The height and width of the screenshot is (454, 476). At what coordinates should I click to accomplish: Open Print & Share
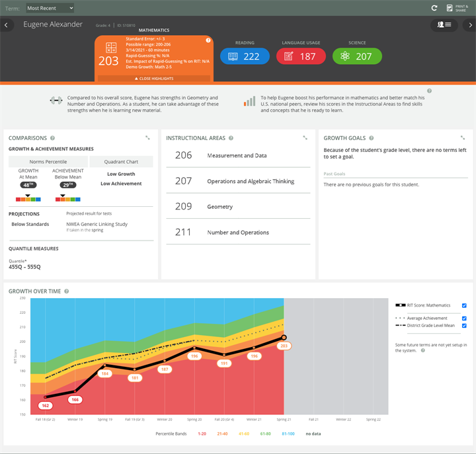tap(457, 8)
